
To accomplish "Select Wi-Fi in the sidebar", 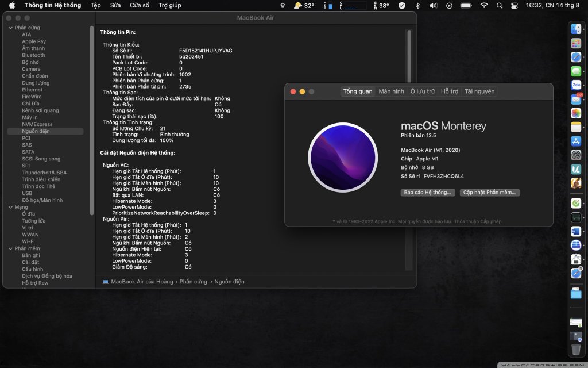I will (x=28, y=241).
